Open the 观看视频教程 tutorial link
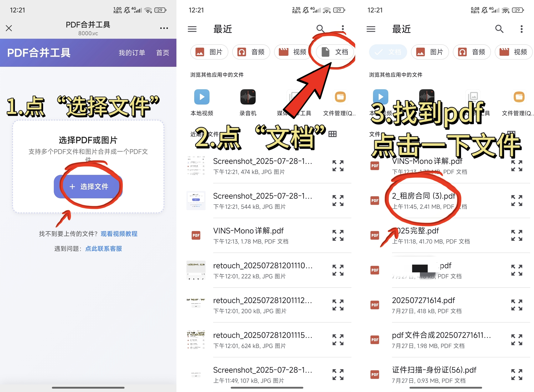 (119, 234)
